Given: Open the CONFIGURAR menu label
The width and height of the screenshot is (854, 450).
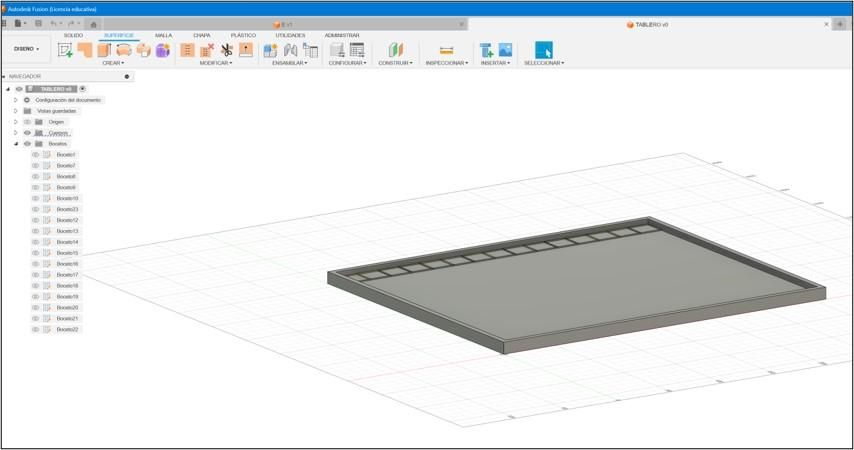Looking at the screenshot, I should click(347, 63).
